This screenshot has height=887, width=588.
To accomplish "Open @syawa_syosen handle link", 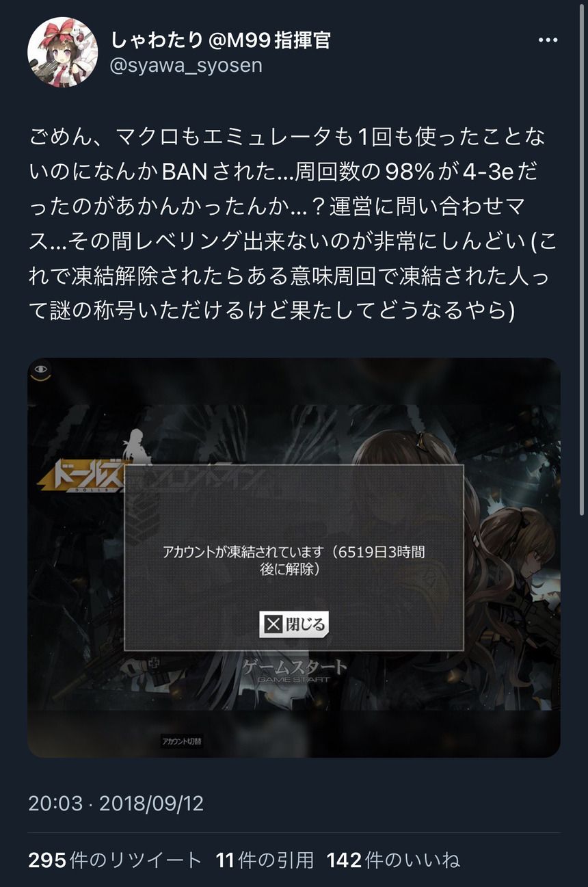I will [185, 66].
